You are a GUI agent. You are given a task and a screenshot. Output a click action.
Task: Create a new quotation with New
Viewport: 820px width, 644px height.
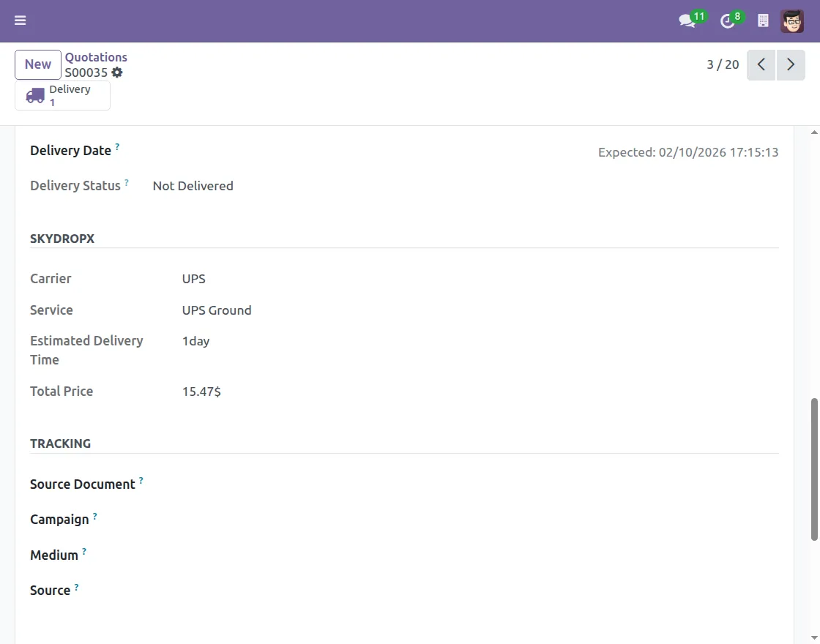37,64
